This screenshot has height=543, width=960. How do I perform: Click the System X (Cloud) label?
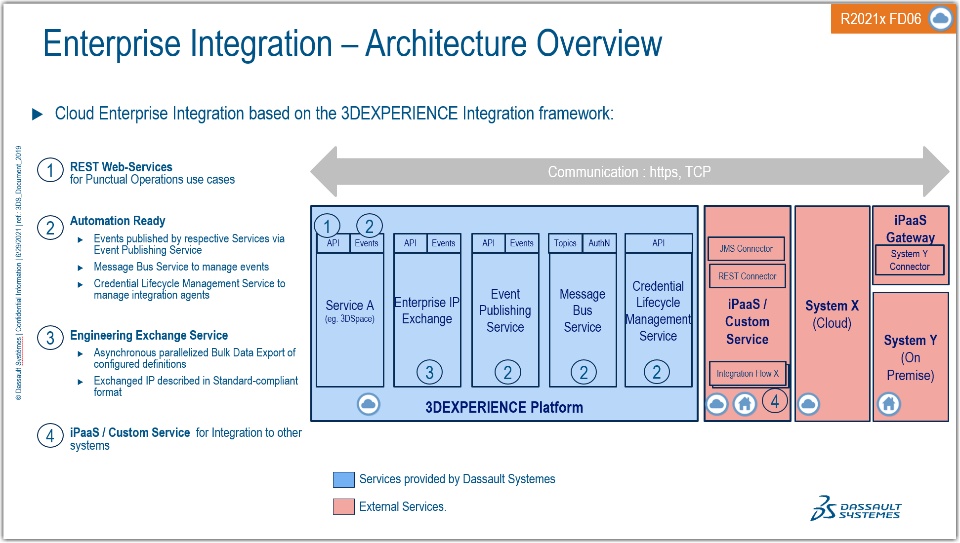point(832,314)
